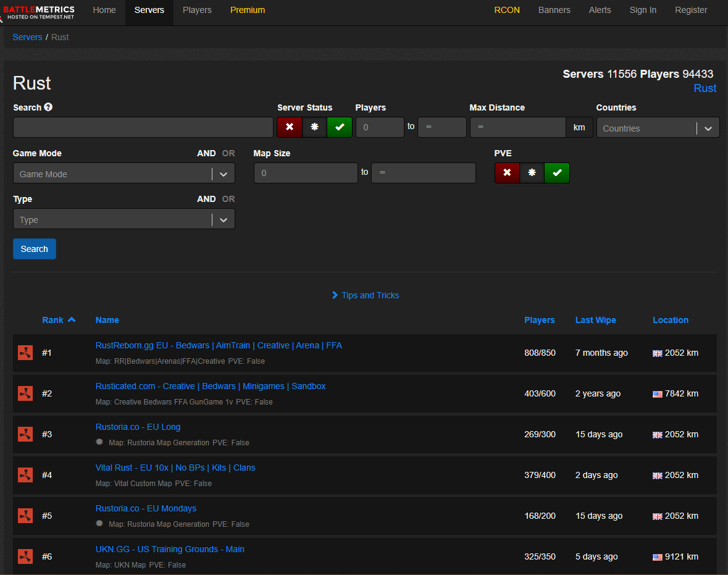Sort the table by the Location column
This screenshot has height=575, width=728.
pyautogui.click(x=671, y=320)
